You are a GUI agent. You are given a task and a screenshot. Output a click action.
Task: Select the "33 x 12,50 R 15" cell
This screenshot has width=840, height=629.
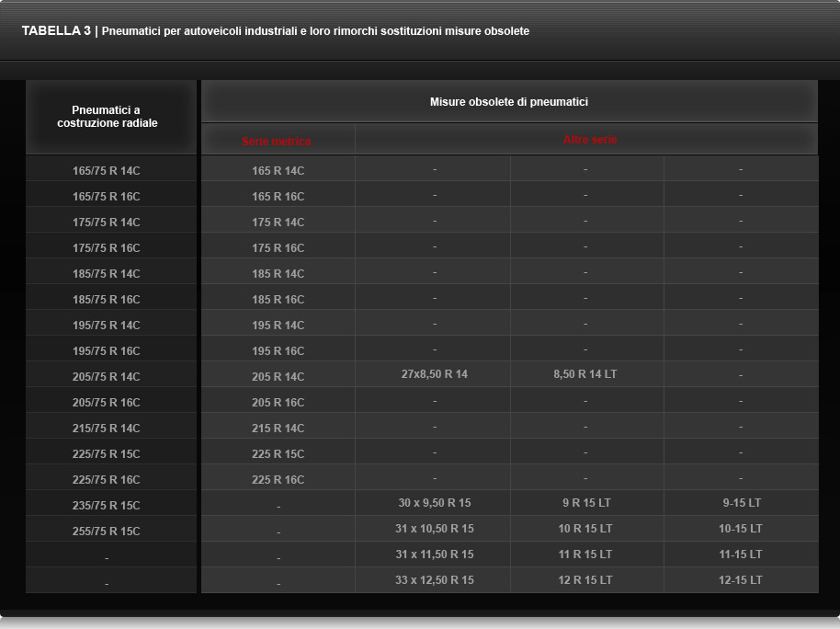click(x=435, y=579)
